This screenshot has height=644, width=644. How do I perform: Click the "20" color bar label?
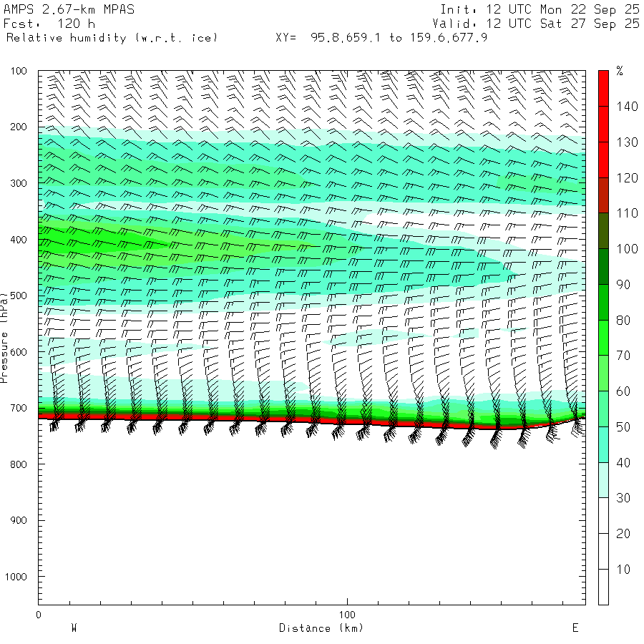[x=623, y=534]
